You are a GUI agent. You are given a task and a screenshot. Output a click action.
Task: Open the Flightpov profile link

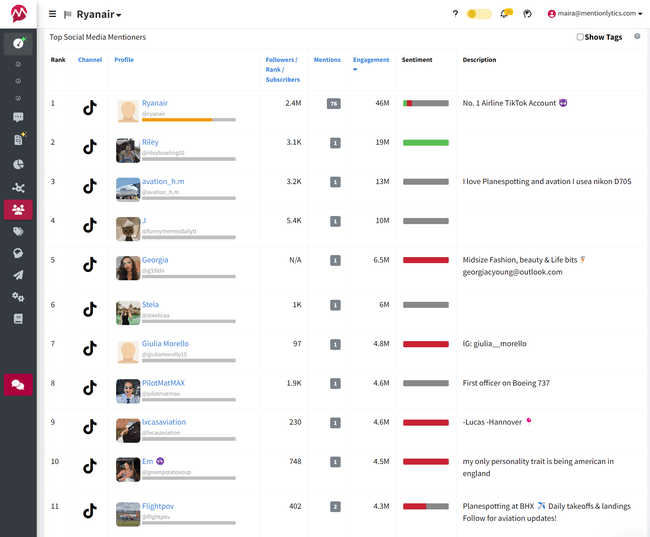[158, 506]
